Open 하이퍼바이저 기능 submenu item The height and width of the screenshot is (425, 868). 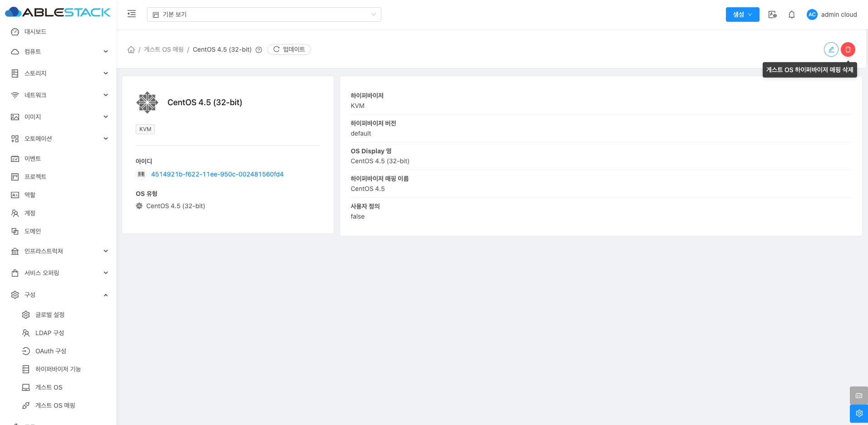point(58,369)
